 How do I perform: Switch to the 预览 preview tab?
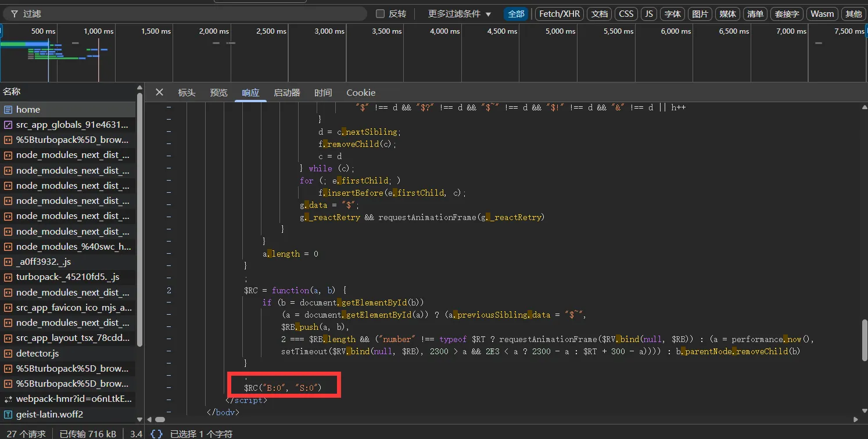(218, 93)
